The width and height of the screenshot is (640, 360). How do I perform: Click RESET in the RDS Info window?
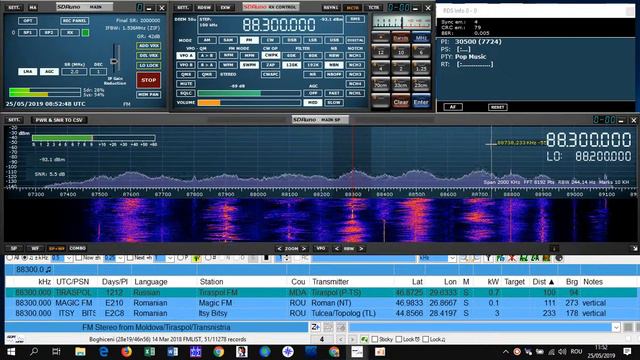coord(497,107)
